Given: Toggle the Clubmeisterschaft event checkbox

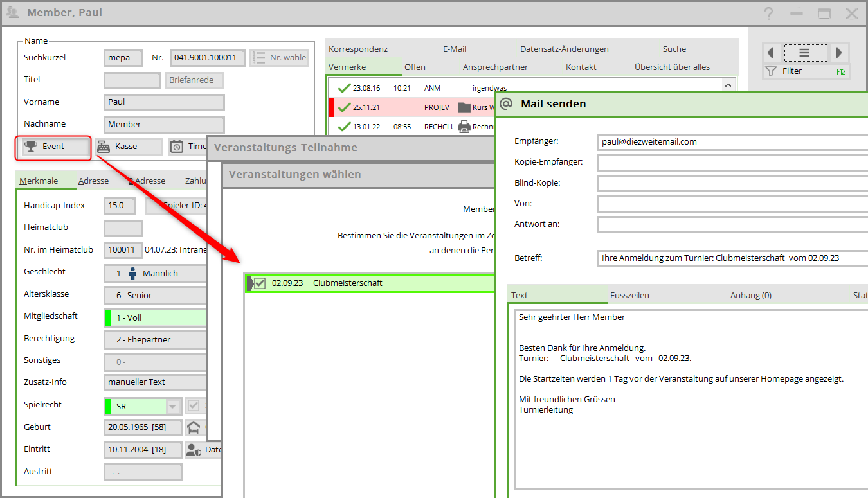Looking at the screenshot, I should click(260, 283).
